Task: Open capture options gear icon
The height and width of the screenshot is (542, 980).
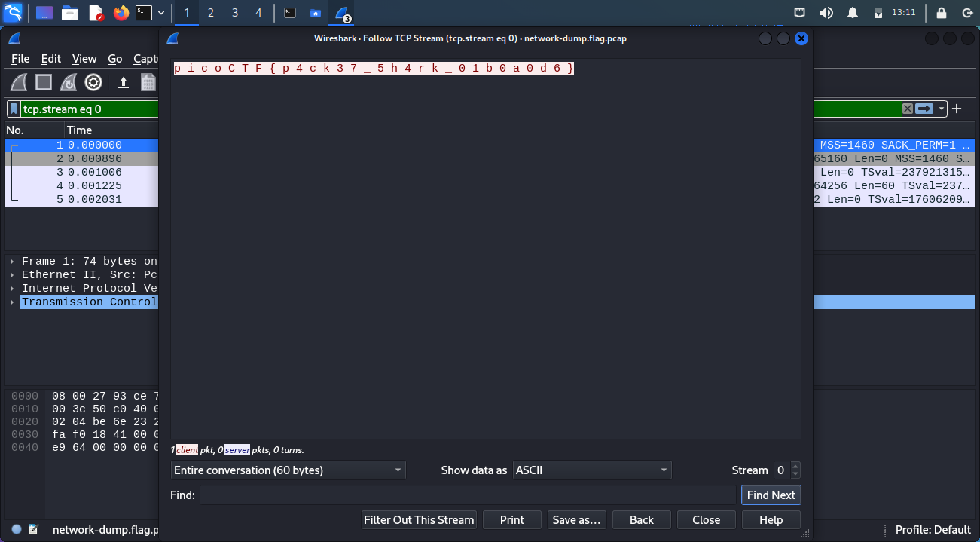Action: [x=93, y=82]
